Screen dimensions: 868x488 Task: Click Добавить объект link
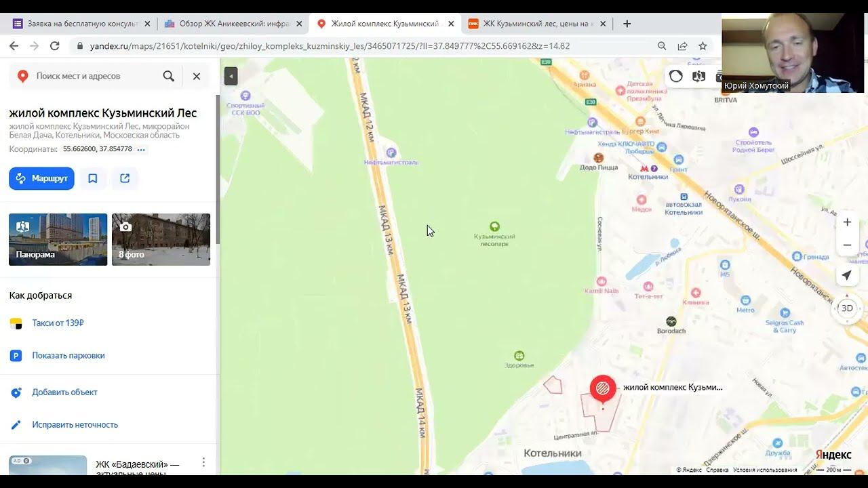pos(64,392)
